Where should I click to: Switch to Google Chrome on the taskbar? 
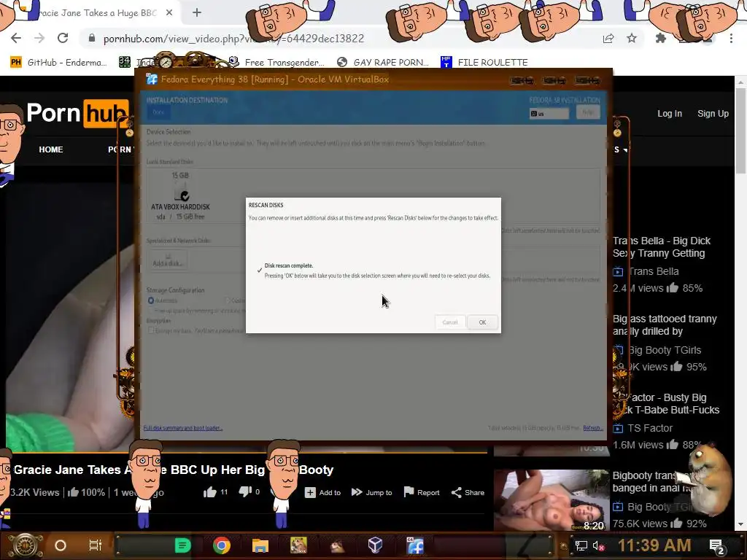tap(222, 545)
